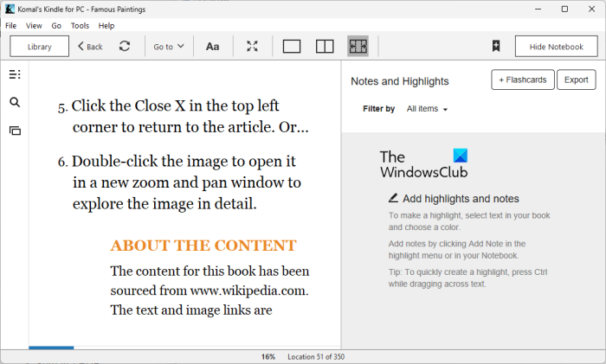Go back with the Back arrow
Viewport: 606px width, 364px height.
(x=90, y=47)
